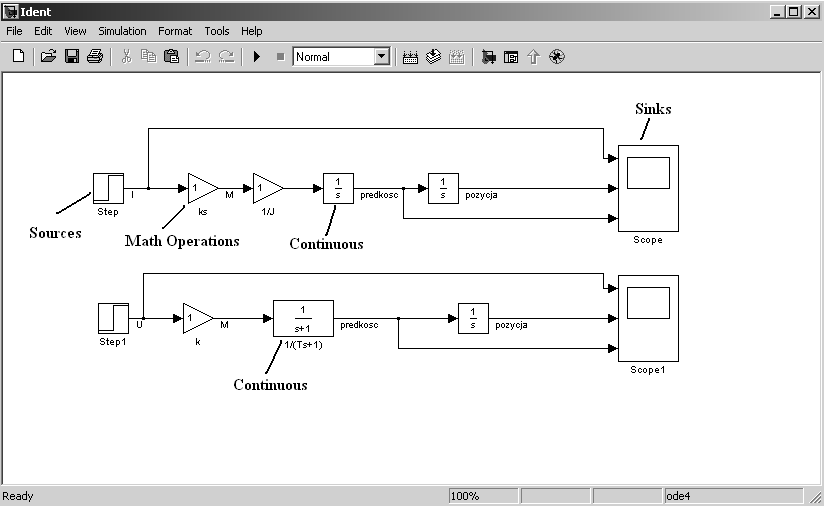Open the Format menu
The height and width of the screenshot is (506, 824).
175,31
